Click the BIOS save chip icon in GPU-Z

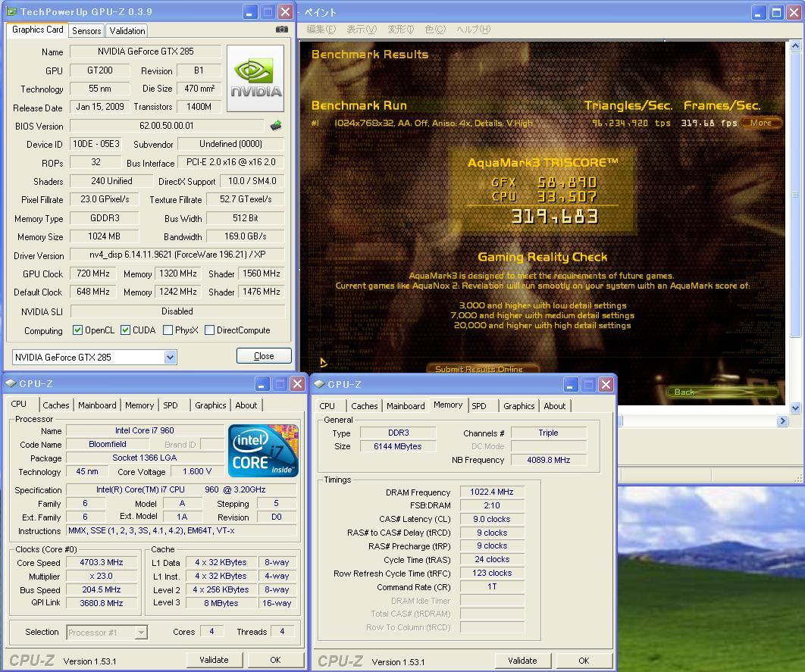coord(276,125)
